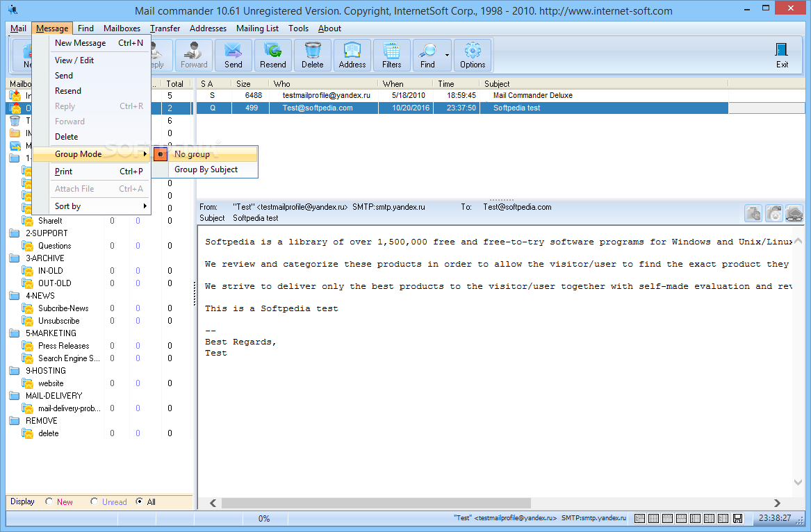Image resolution: width=811 pixels, height=532 pixels.
Task: Click the document with rotate arrow icon in header
Action: (x=773, y=213)
